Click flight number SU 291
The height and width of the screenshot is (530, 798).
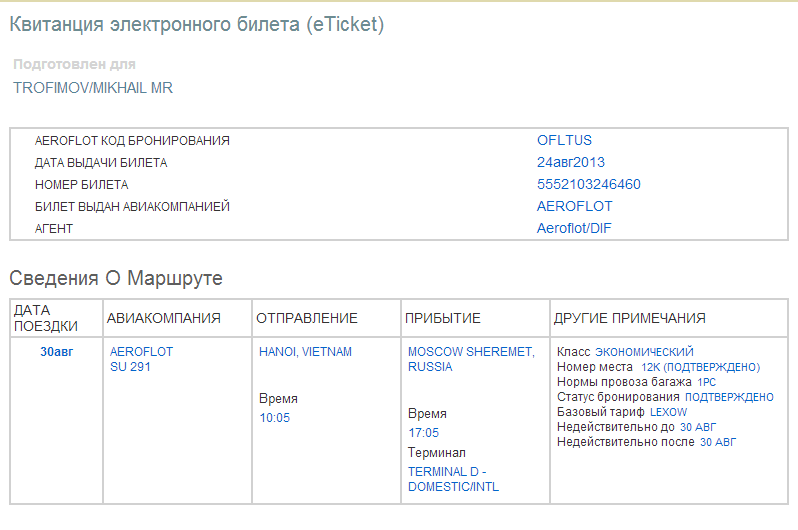tap(130, 367)
